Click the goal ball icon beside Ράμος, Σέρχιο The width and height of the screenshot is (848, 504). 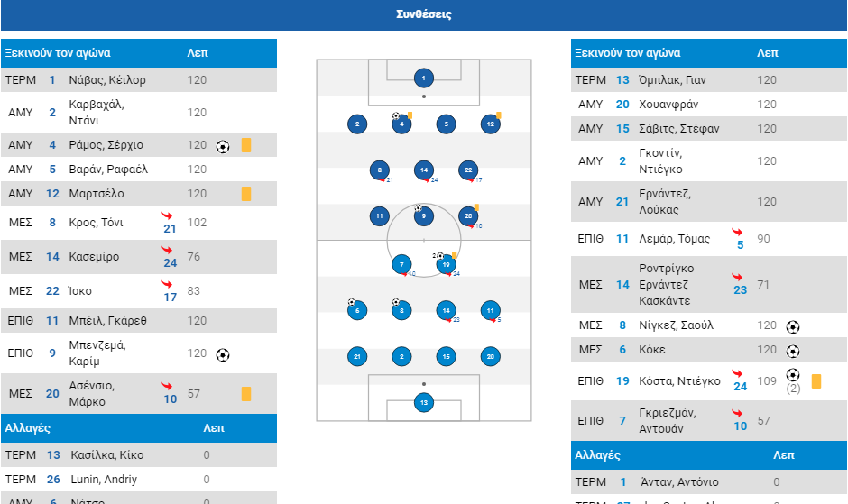[x=223, y=147]
